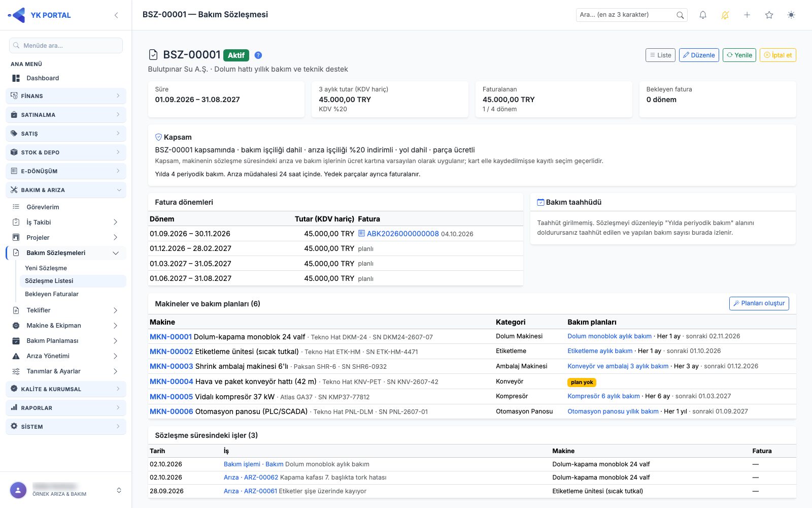The height and width of the screenshot is (508, 812).
Task: Click the YK PORTAL logo
Action: coord(40,15)
